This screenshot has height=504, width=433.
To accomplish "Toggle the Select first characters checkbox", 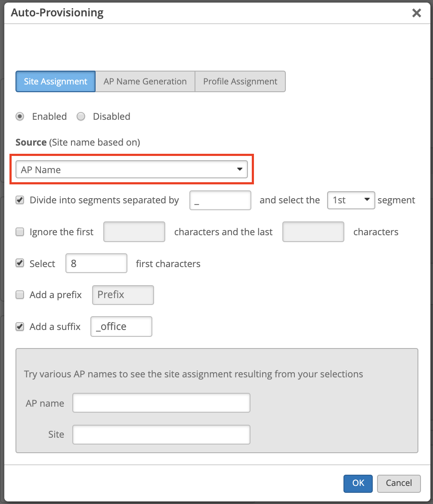I will click(20, 264).
